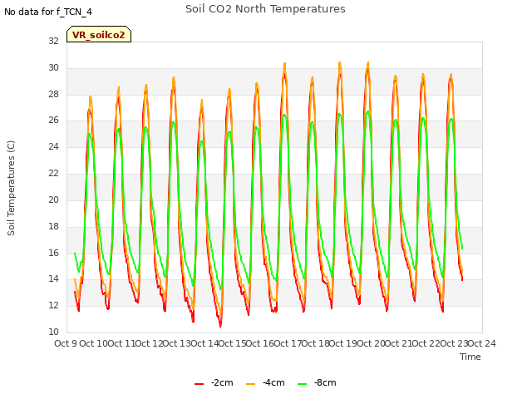
Task: Toggle the -2cm series legend entry
Action: (x=214, y=382)
